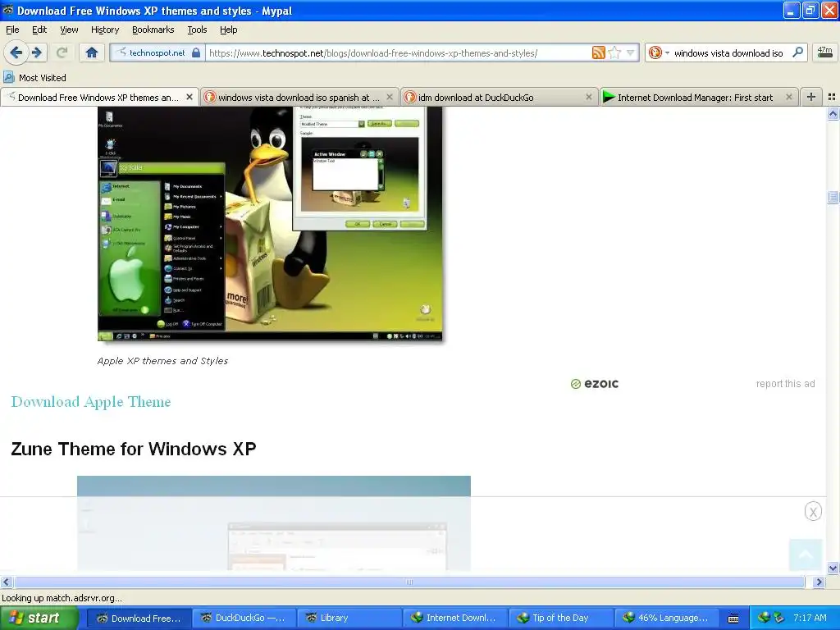Jump to page top with arrow button
This screenshot has height=630, width=840.
tap(806, 555)
